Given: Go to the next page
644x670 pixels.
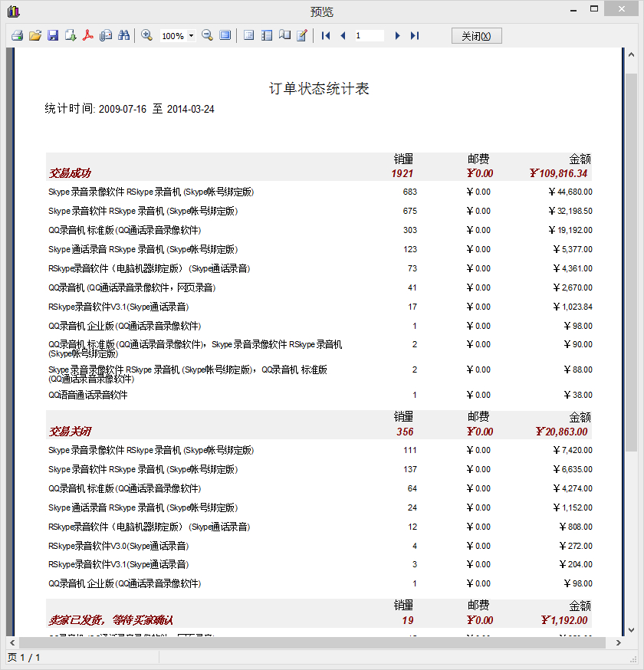Looking at the screenshot, I should (397, 35).
